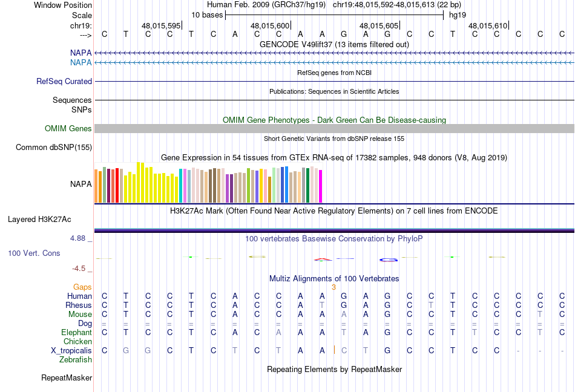The image size is (575, 392).
Task: Click the orange gap number 3
Action: pyautogui.click(x=333, y=287)
